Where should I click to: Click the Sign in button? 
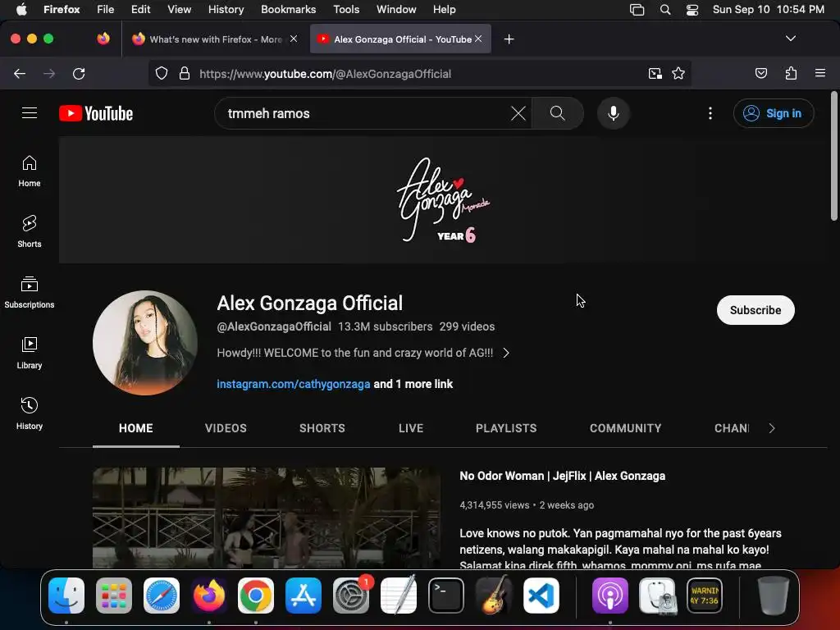774,113
